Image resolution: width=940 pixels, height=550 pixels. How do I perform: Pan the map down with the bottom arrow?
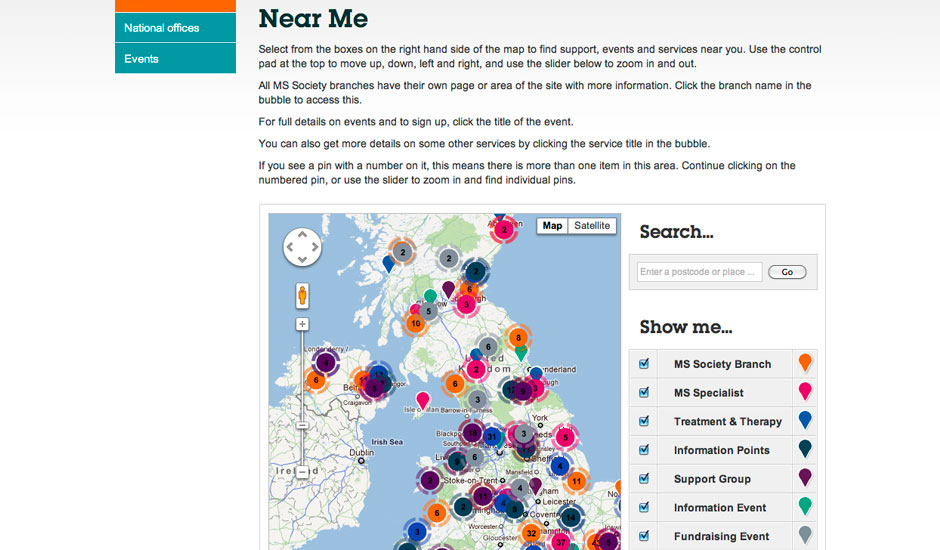click(302, 259)
